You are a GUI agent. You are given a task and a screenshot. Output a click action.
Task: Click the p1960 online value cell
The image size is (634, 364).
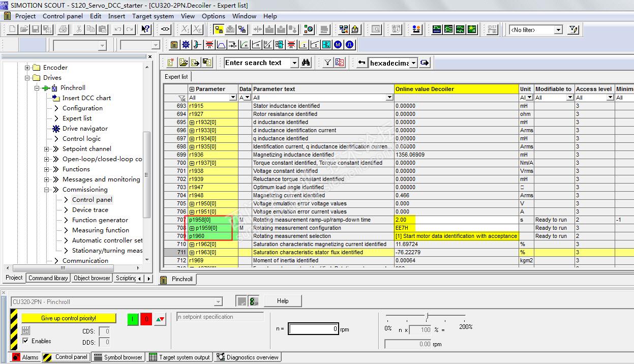point(457,236)
